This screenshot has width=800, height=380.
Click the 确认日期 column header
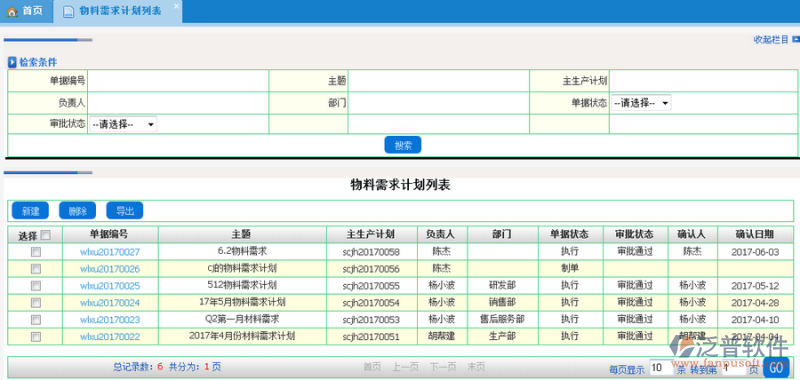point(755,235)
